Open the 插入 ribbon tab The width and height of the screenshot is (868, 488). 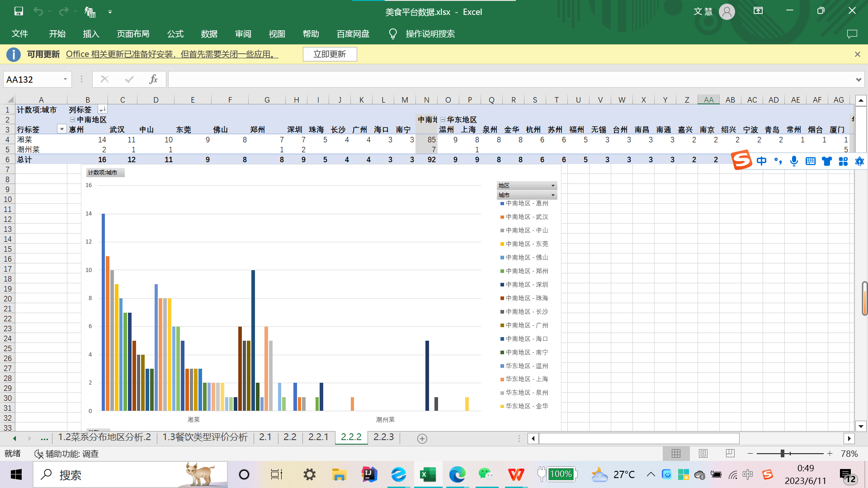[x=91, y=34]
